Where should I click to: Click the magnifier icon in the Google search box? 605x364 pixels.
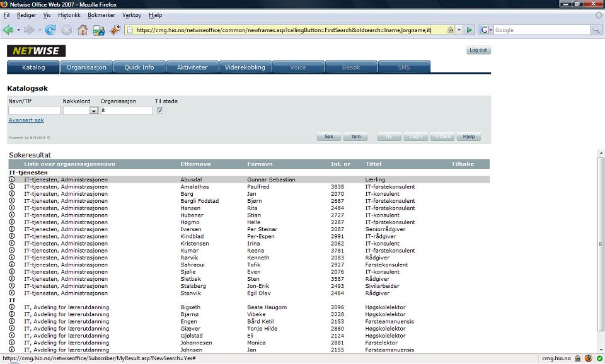[596, 30]
